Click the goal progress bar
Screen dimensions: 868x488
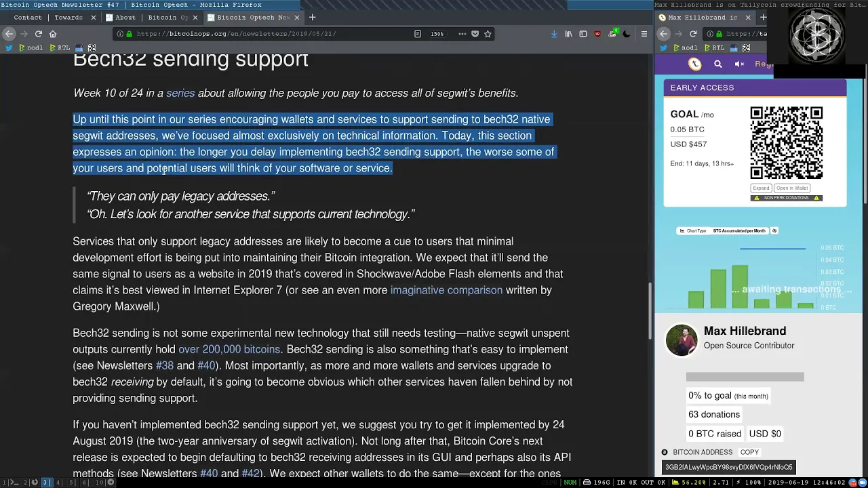coord(745,377)
